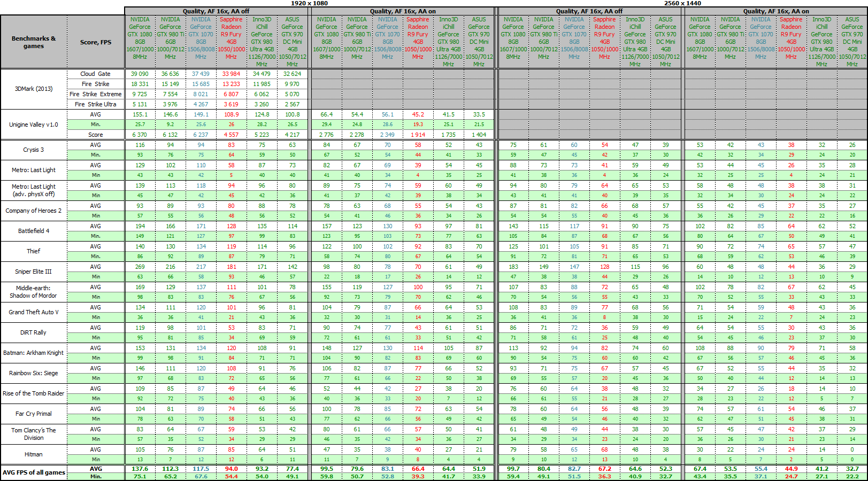This screenshot has width=868, height=481.
Task: Click Unigine Valley AVG value '108.9'
Action: 232,114
